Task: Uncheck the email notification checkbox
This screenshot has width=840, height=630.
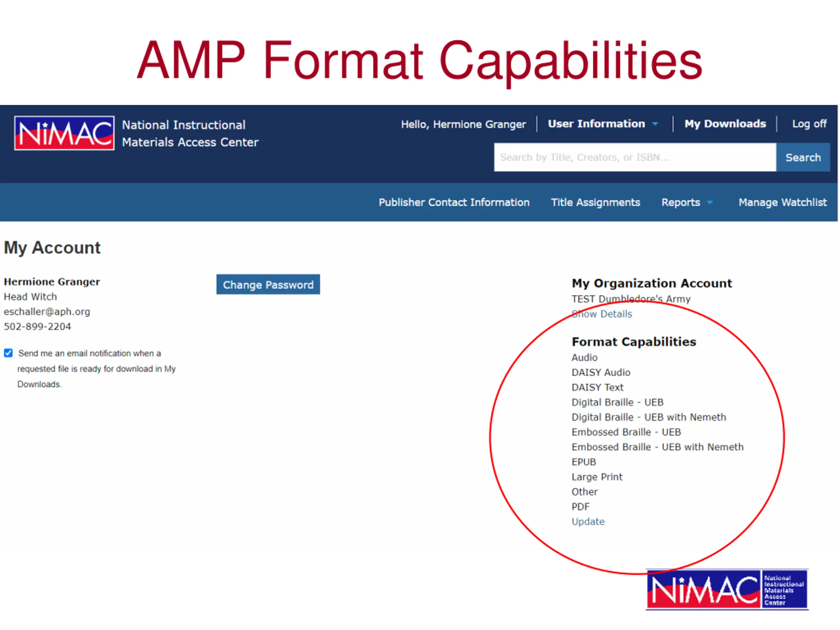Action: 8,353
